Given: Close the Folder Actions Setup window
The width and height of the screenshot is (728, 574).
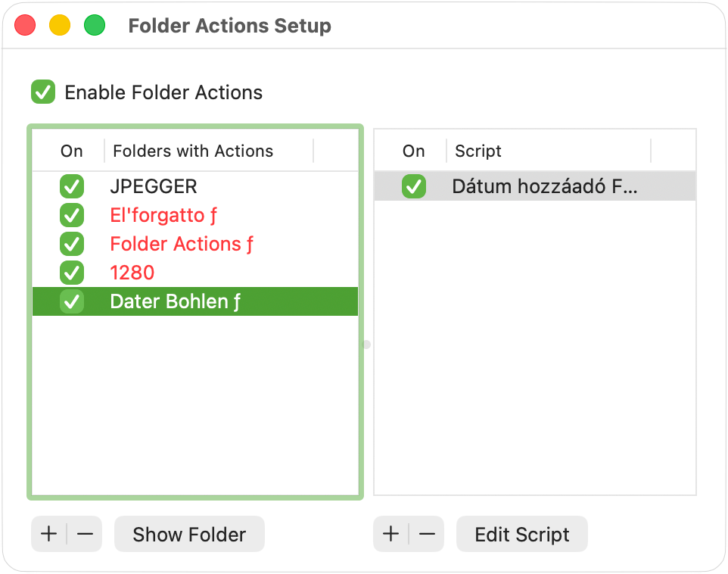Looking at the screenshot, I should coord(26,26).
